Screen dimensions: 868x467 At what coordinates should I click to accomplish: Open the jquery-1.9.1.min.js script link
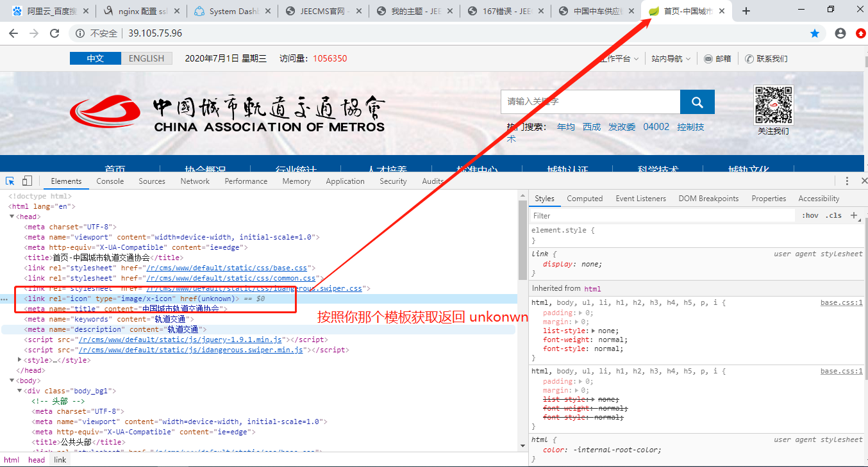tap(179, 340)
